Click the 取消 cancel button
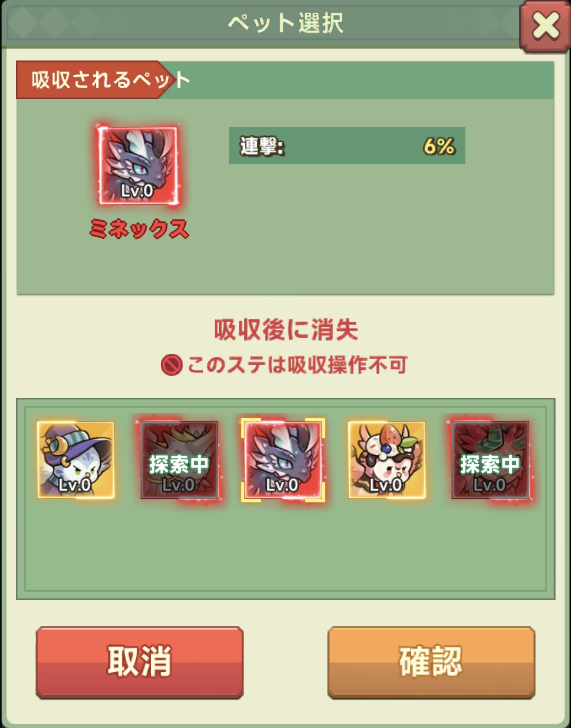 (x=140, y=661)
